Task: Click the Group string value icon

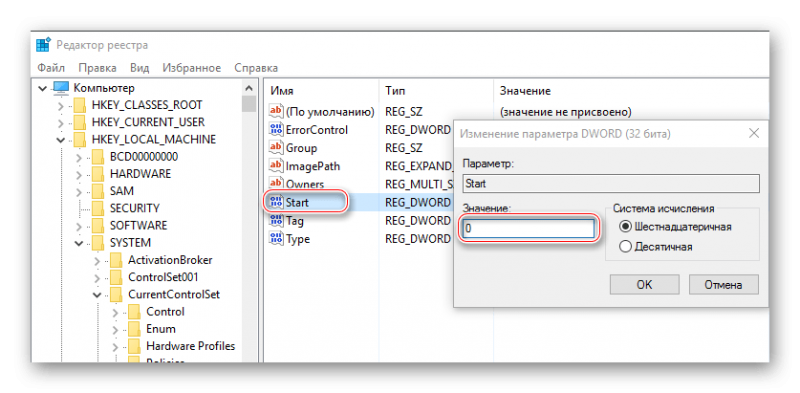Action: (x=276, y=148)
